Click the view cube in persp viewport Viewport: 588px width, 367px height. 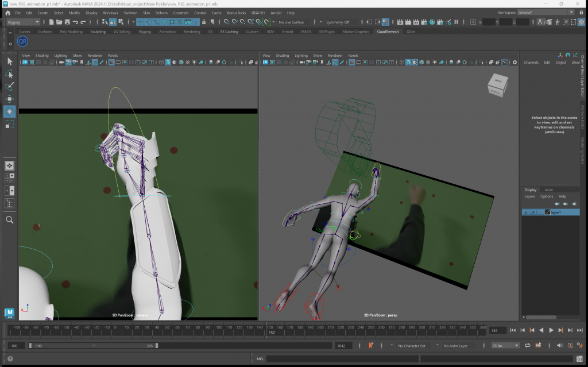pos(497,85)
